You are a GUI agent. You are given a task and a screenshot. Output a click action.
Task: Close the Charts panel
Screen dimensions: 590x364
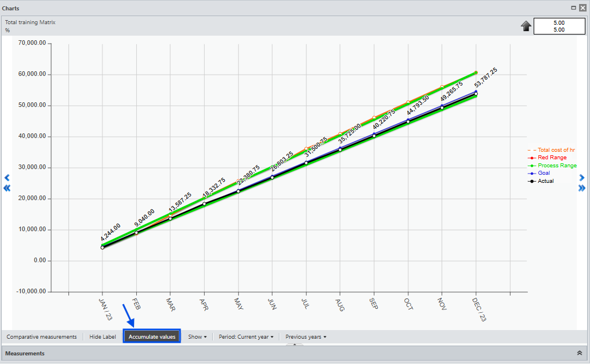(583, 8)
